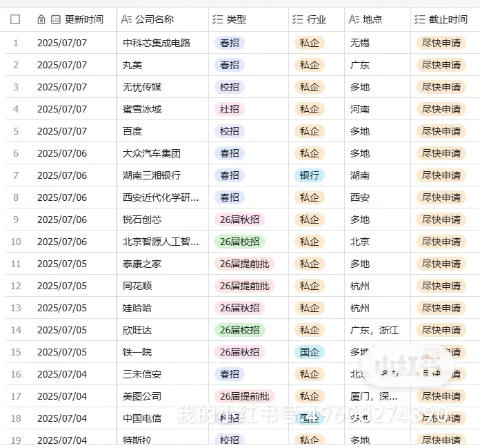Select the 泰康之家 company cell
This screenshot has width=480, height=448.
163,263
